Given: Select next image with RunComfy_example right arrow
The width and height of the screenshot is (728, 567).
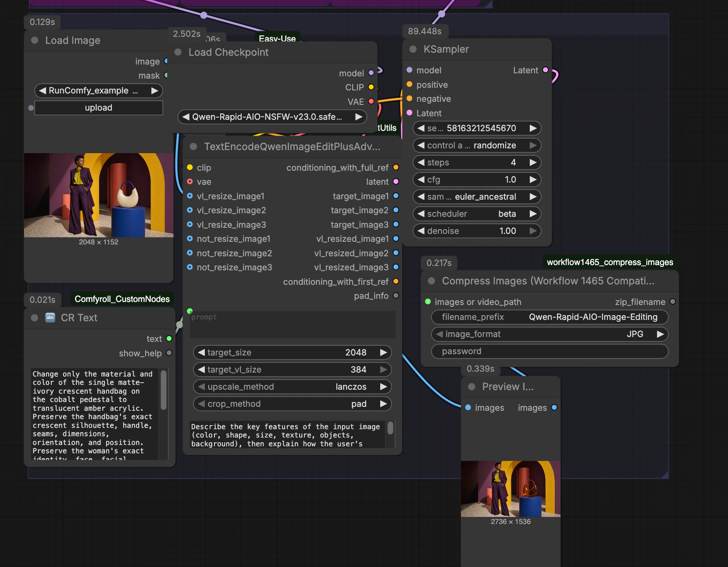Looking at the screenshot, I should (154, 91).
